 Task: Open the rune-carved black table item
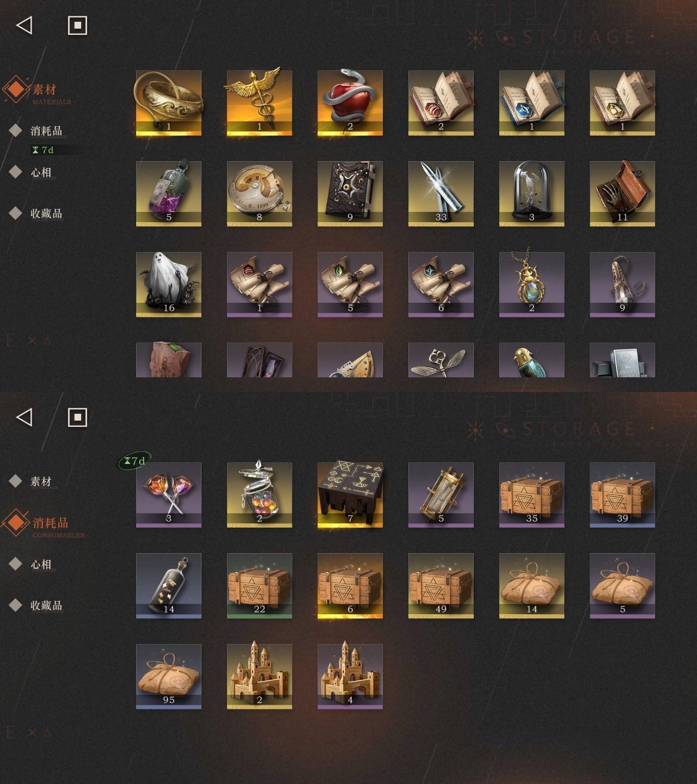click(350, 494)
